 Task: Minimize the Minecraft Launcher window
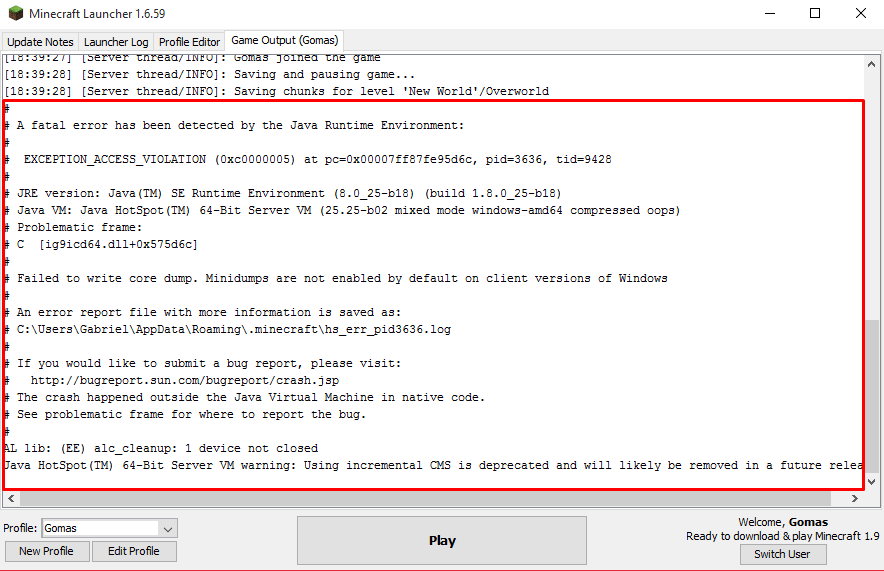point(770,13)
